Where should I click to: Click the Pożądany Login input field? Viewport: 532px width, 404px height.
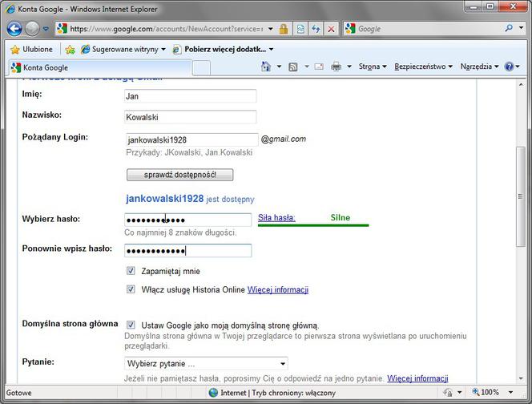point(191,139)
